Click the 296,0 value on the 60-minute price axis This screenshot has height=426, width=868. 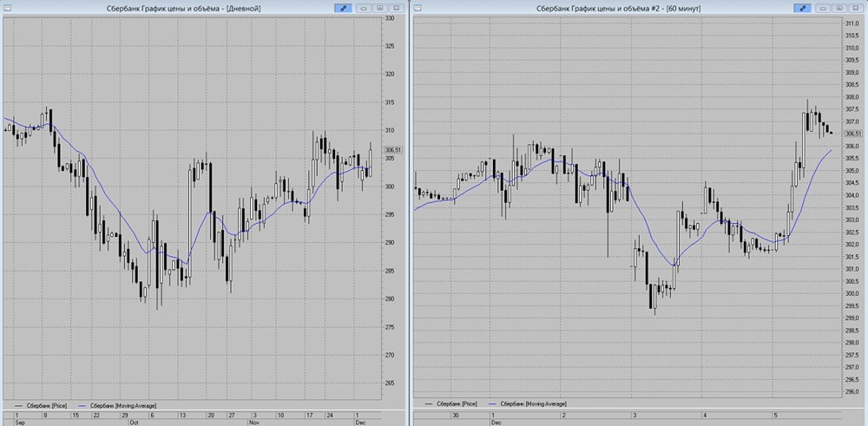(852, 391)
